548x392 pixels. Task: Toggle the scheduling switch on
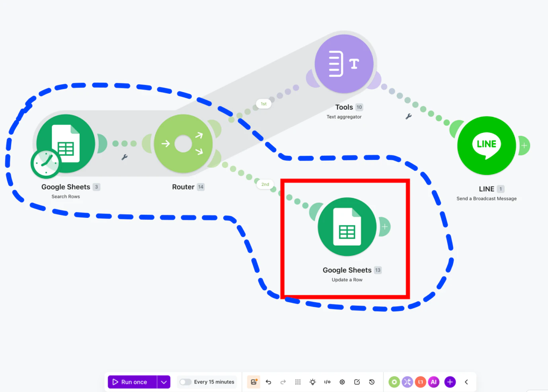[x=185, y=382]
